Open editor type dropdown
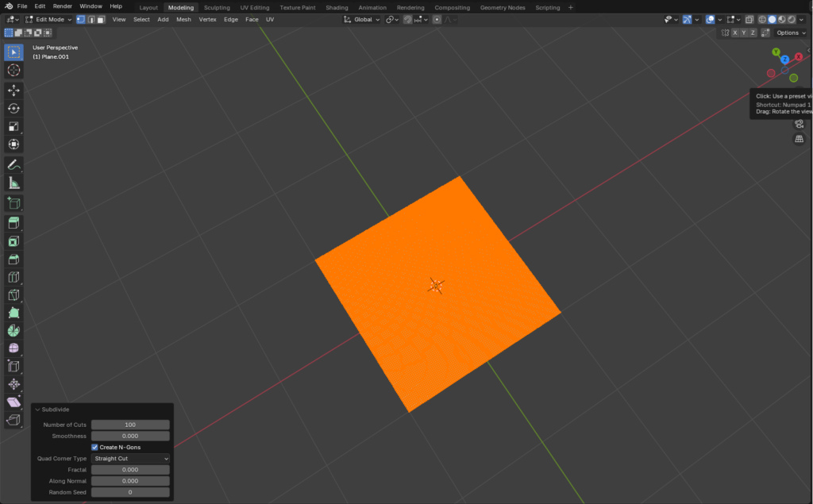The height and width of the screenshot is (504, 813). (x=13, y=19)
